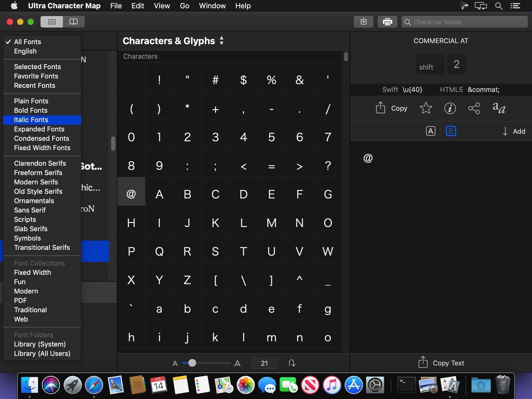Viewport: 532px width, 399px height.
Task: Select Symbols in the font menu
Action: click(x=42, y=238)
